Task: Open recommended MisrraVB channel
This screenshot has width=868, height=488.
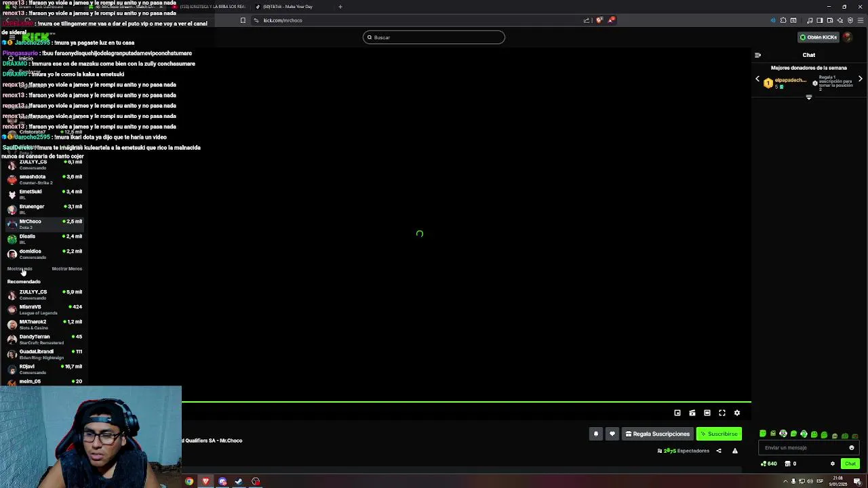Action: [x=44, y=309]
